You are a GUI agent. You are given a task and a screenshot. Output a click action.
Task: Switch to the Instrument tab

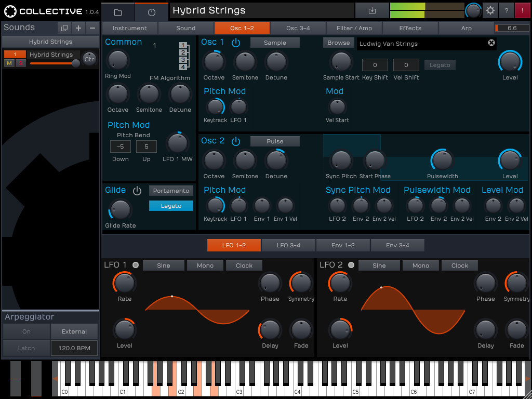[x=129, y=28]
